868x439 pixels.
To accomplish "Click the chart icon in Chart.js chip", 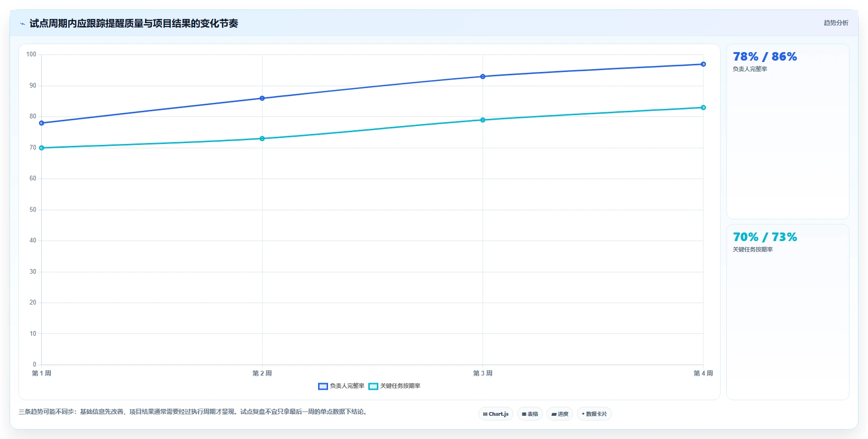I will pyautogui.click(x=485, y=414).
